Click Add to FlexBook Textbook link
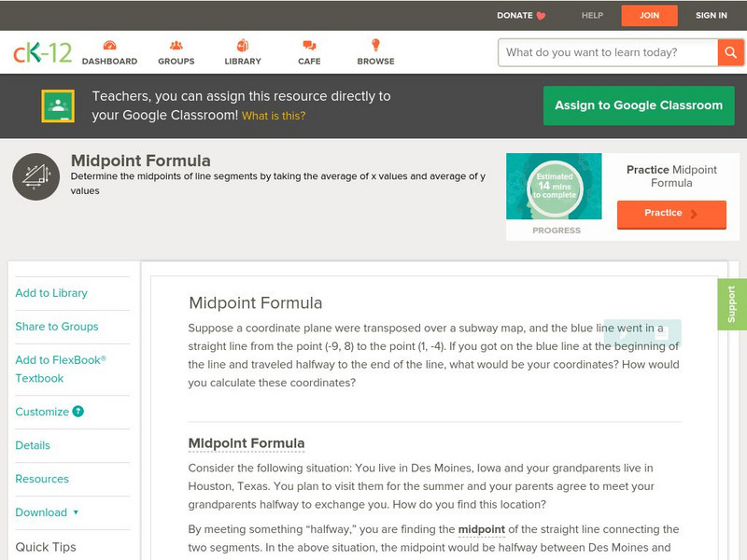The image size is (747, 560). [x=61, y=369]
